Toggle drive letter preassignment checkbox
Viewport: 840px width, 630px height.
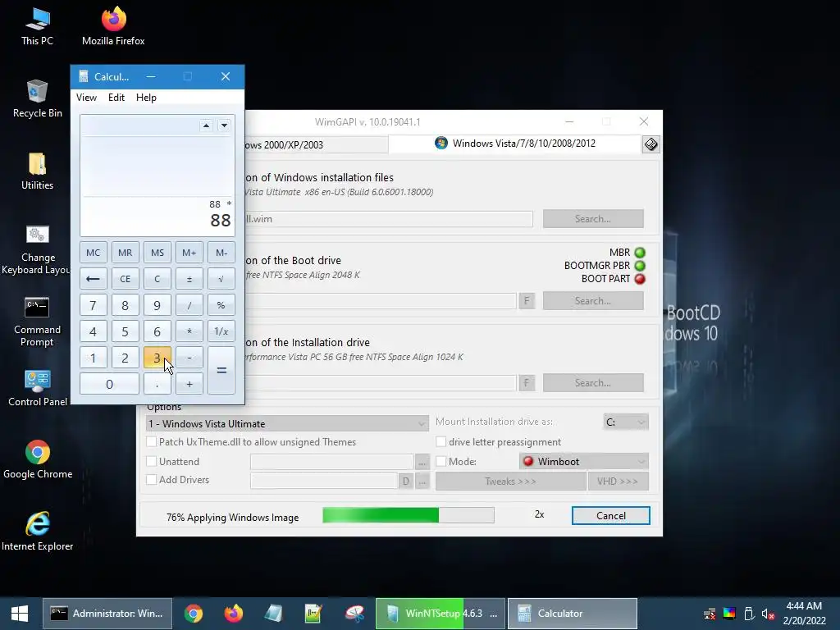[x=441, y=442]
